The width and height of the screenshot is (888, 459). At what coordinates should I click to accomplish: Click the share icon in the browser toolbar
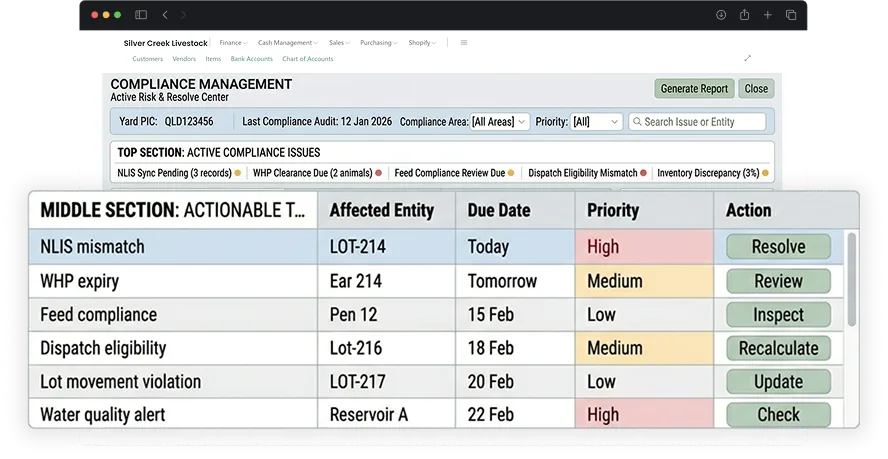click(x=744, y=15)
